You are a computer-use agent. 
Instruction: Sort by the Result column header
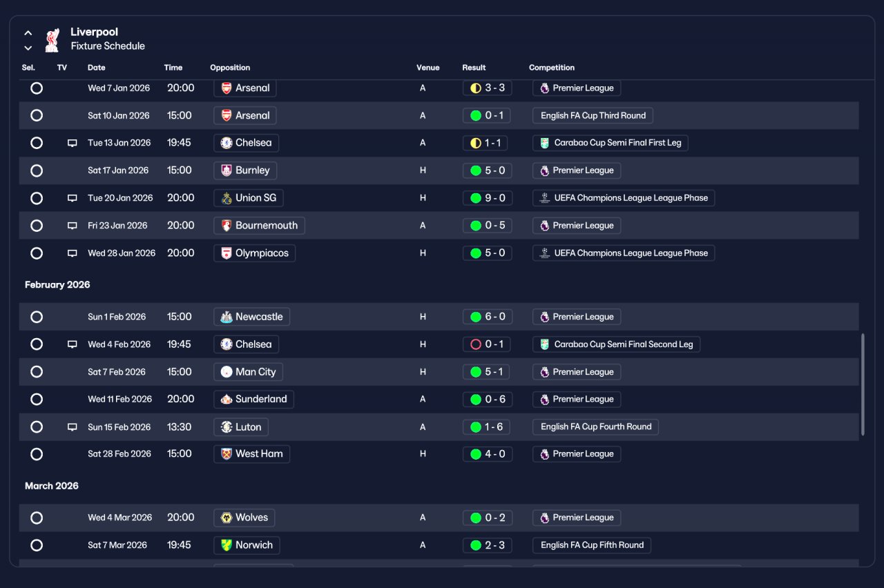coord(474,68)
